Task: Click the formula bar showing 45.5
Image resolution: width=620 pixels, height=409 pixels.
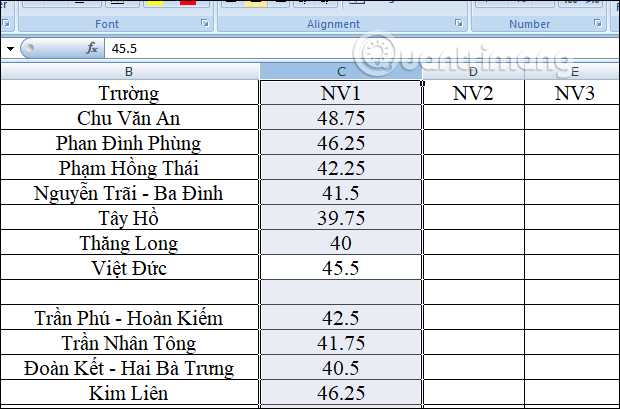Action: tap(362, 48)
